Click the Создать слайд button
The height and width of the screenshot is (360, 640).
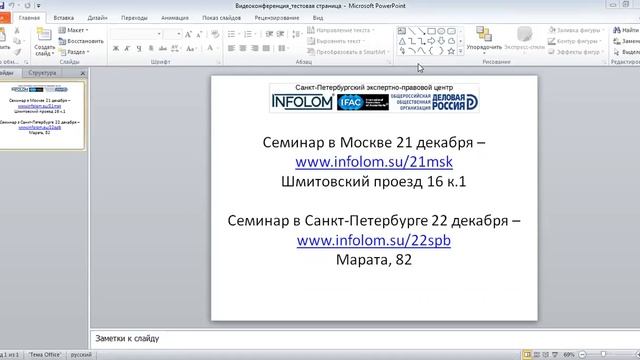coord(44,42)
